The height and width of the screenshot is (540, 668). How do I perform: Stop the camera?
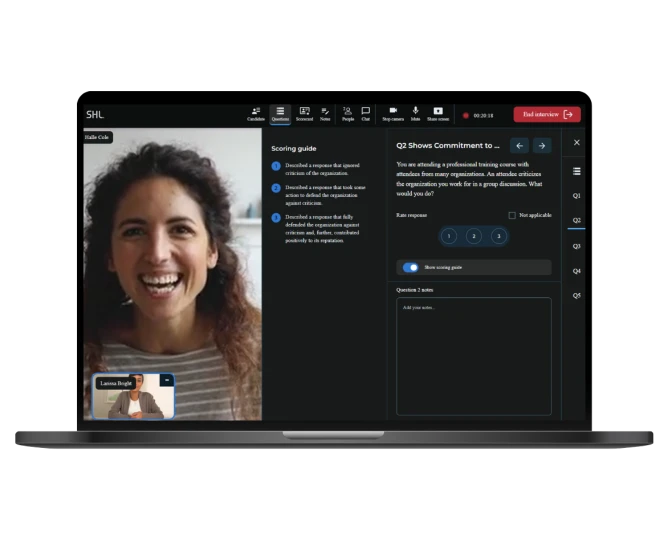click(393, 114)
